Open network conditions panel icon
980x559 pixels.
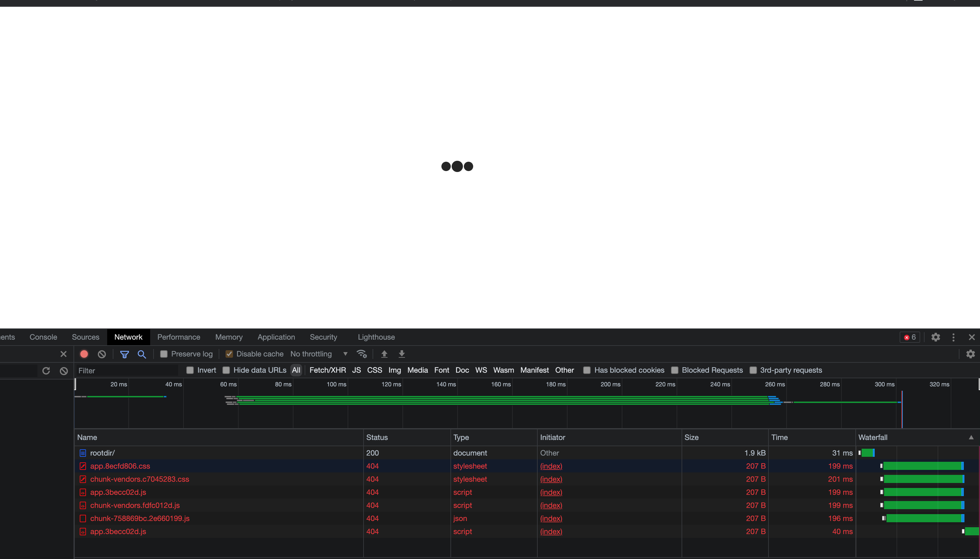361,354
